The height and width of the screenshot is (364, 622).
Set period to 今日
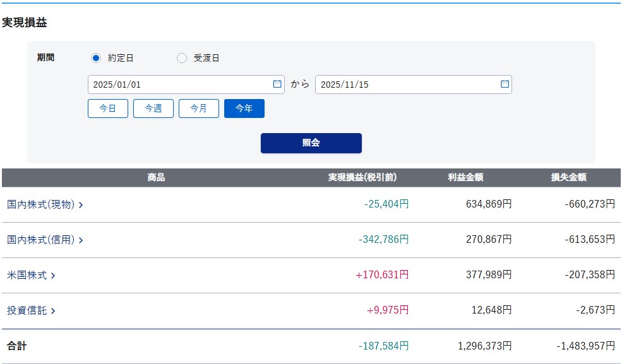tap(108, 109)
